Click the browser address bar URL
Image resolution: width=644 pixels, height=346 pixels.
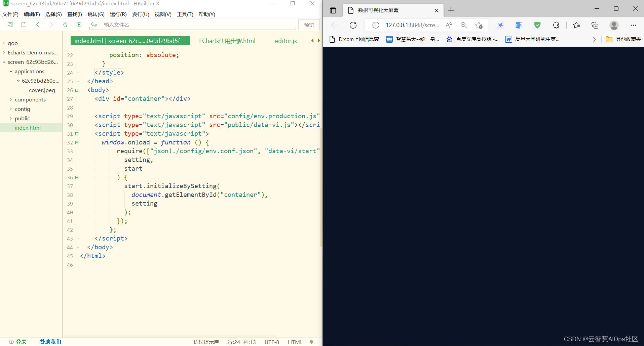click(412, 25)
